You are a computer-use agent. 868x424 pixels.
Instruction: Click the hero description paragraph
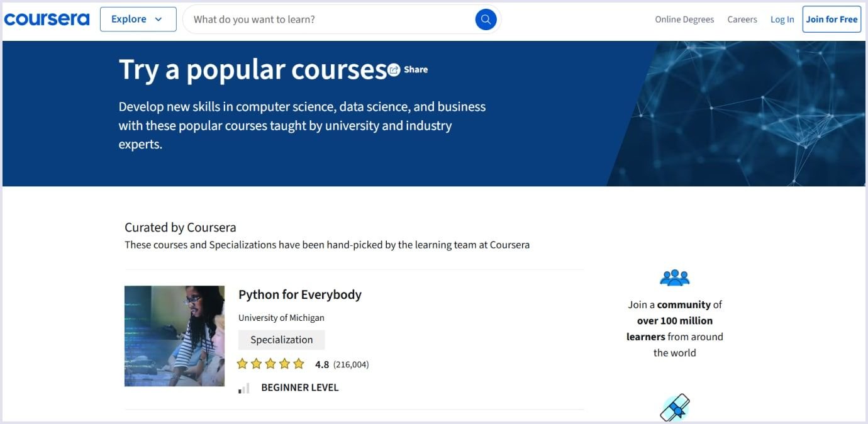tap(302, 125)
